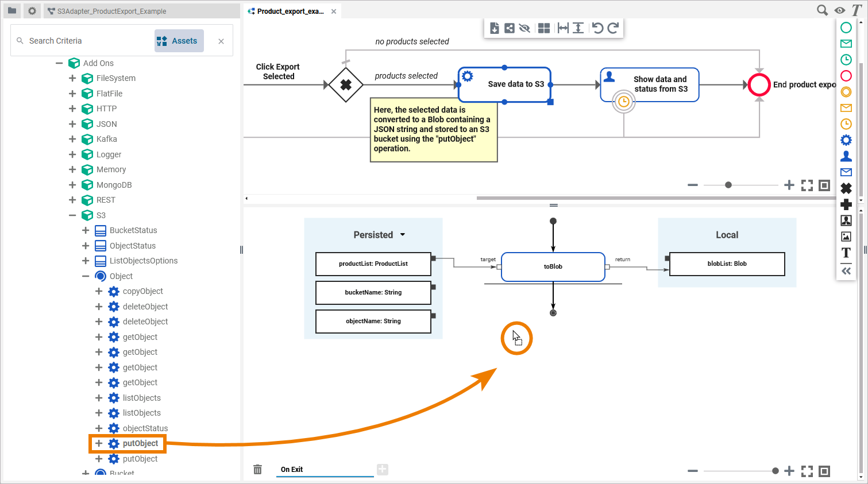This screenshot has height=484, width=868.
Task: Click the undo arrow in diagram toolbar
Action: click(x=597, y=28)
